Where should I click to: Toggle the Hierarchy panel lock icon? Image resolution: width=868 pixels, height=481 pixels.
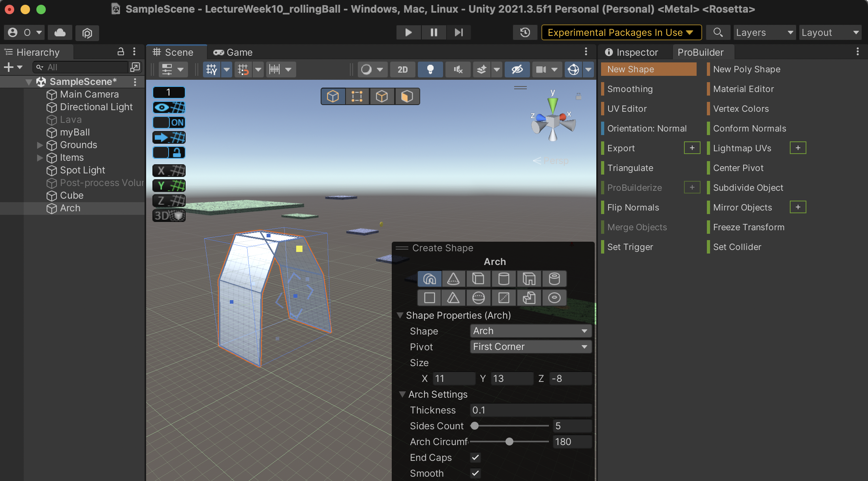120,52
